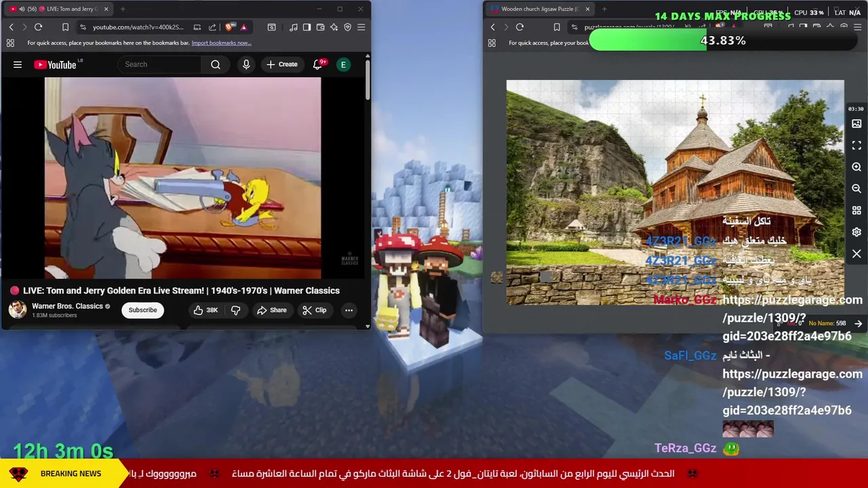Open share icon in YouTube address bar
Image resolution: width=868 pixels, height=488 pixels.
click(x=212, y=27)
